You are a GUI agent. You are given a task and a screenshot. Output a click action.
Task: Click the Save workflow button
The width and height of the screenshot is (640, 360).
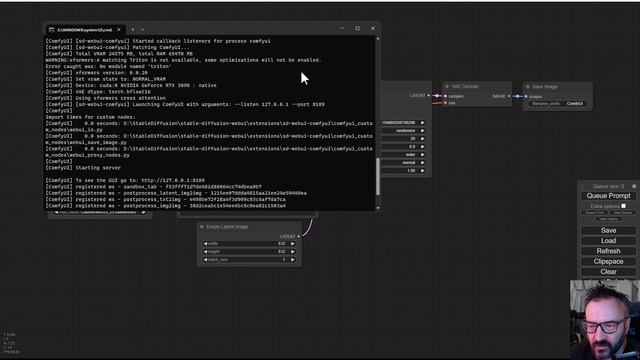tap(608, 231)
